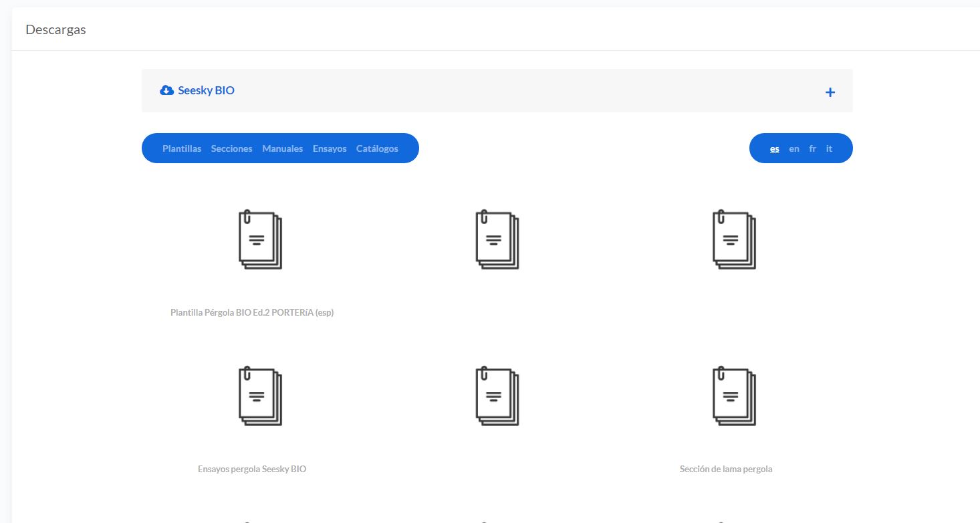The width and height of the screenshot is (980, 523).
Task: Click 'Ensayos pergola Seesky BIO' label
Action: click(252, 469)
